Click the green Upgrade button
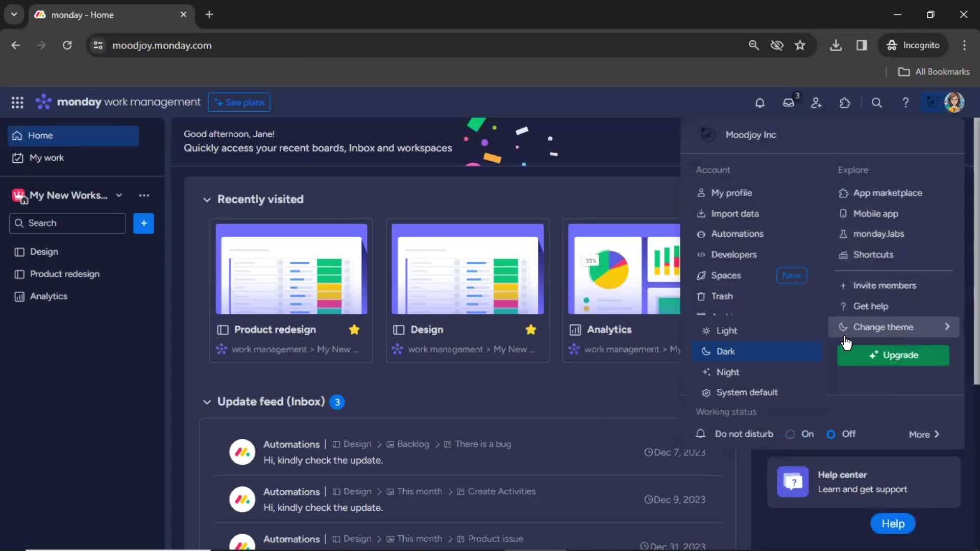The height and width of the screenshot is (551, 980). (x=893, y=355)
